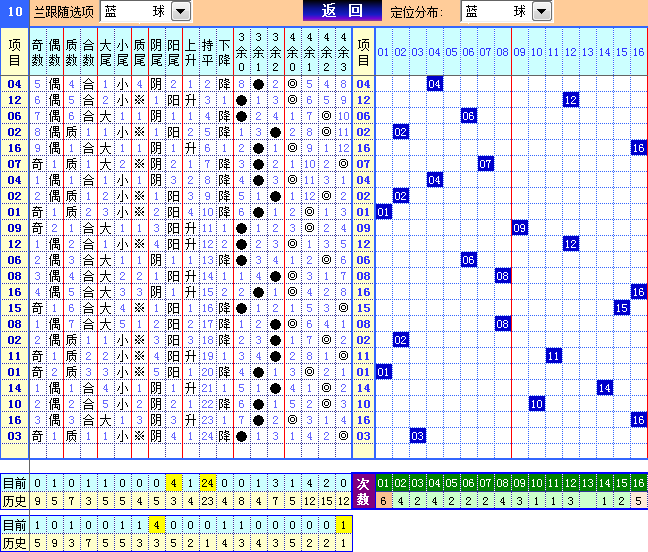648x552 pixels.
Task: Click the 3余1 column header
Action: [x=258, y=52]
